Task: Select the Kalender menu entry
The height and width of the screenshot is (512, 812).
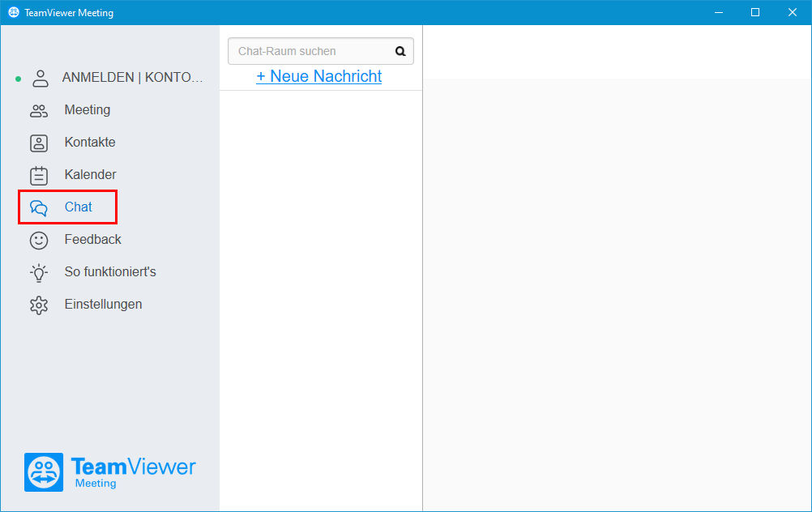Action: pos(90,174)
